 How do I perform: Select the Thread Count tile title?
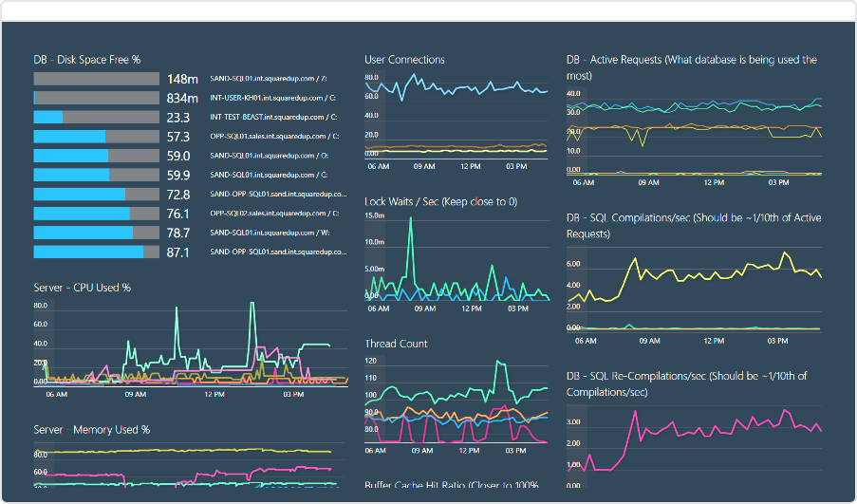click(x=396, y=344)
